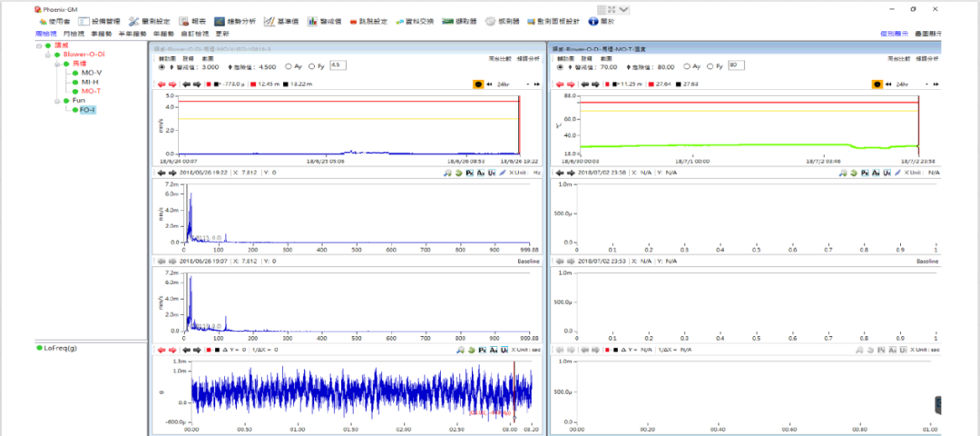Select MO-V in the equipment tree
The height and width of the screenshot is (436, 980).
click(x=92, y=73)
